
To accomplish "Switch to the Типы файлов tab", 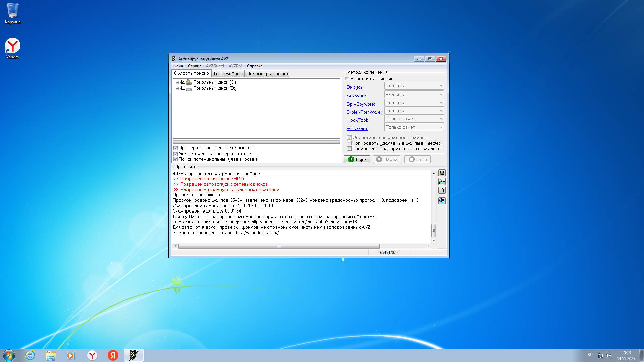I will point(227,74).
